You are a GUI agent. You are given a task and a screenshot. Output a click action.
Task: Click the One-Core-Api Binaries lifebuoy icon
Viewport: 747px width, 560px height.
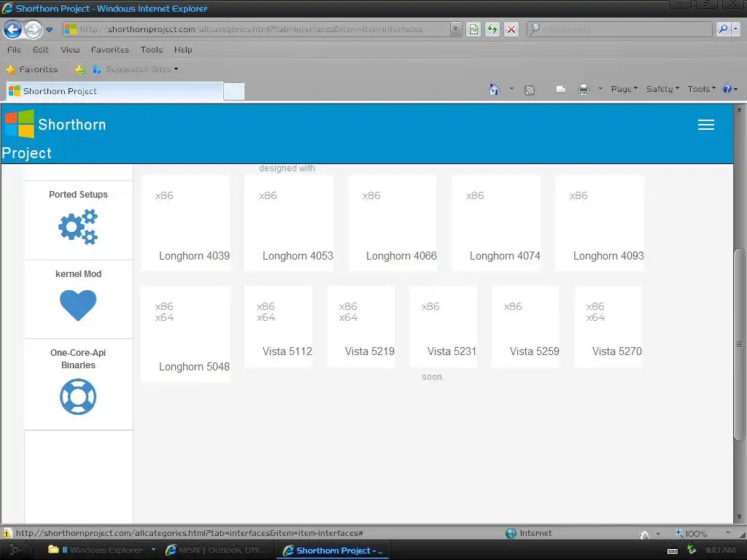coord(78,397)
